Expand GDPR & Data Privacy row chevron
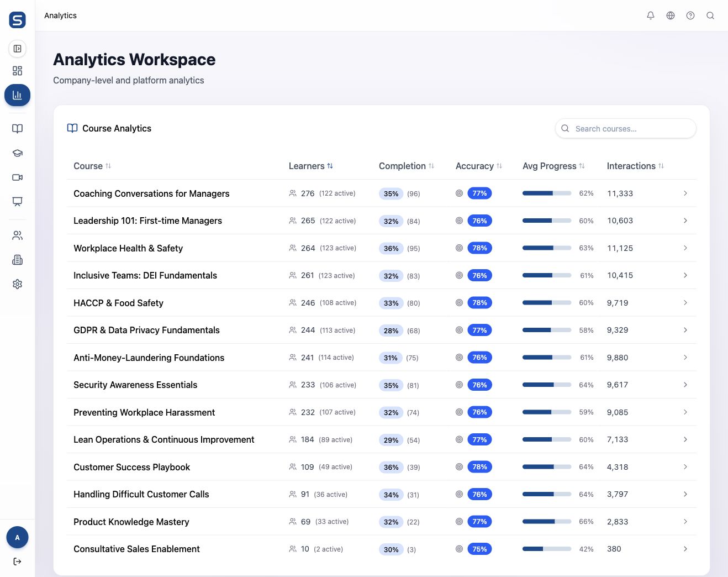Screen dimensions: 728x577 click(685, 330)
